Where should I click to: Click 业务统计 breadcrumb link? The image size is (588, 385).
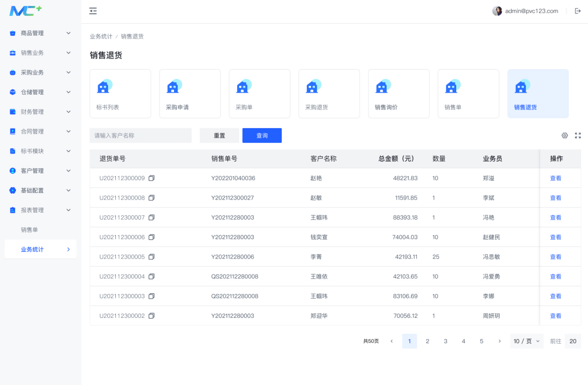pyautogui.click(x=101, y=36)
